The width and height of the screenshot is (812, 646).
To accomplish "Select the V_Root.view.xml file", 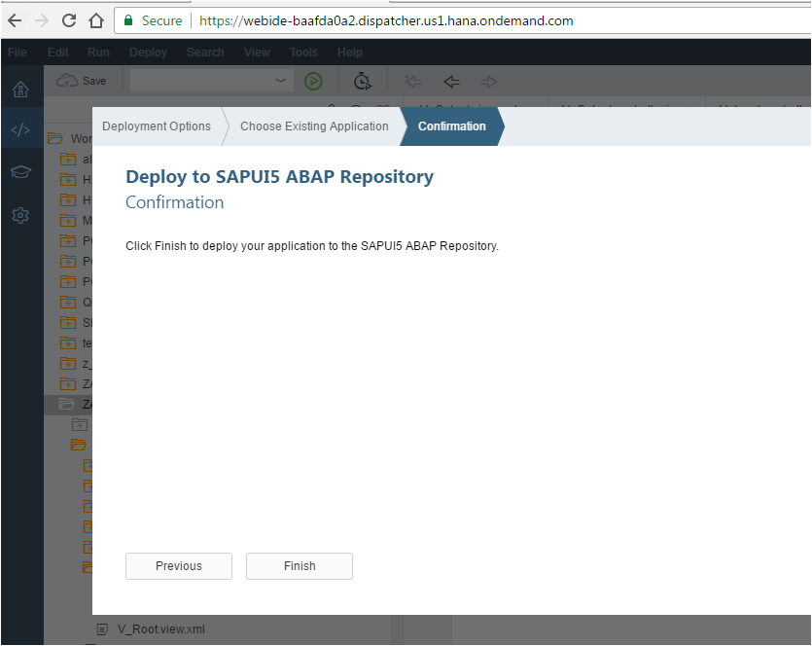I will click(161, 628).
